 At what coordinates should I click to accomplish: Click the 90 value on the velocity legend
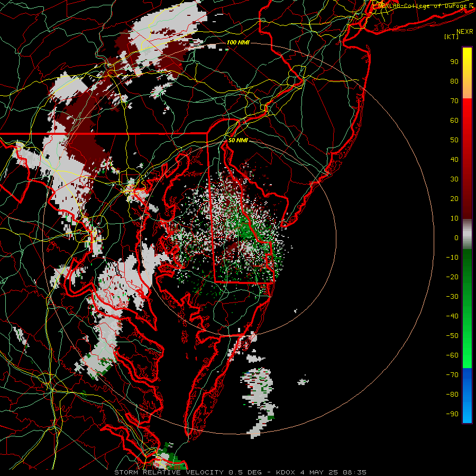tap(454, 62)
